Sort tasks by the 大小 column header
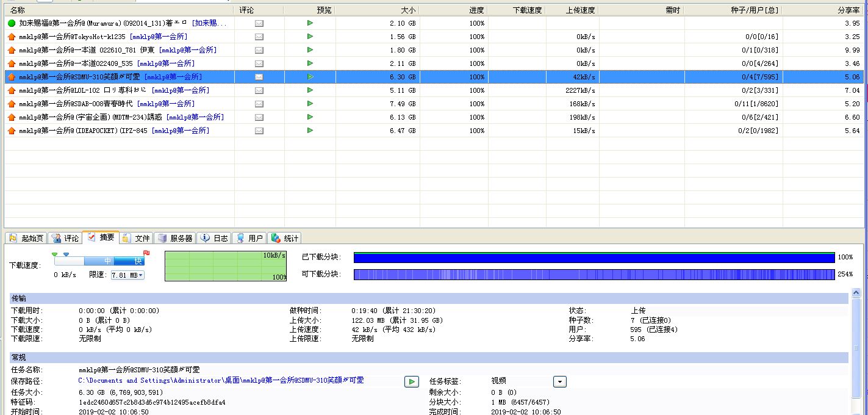 pyautogui.click(x=408, y=10)
